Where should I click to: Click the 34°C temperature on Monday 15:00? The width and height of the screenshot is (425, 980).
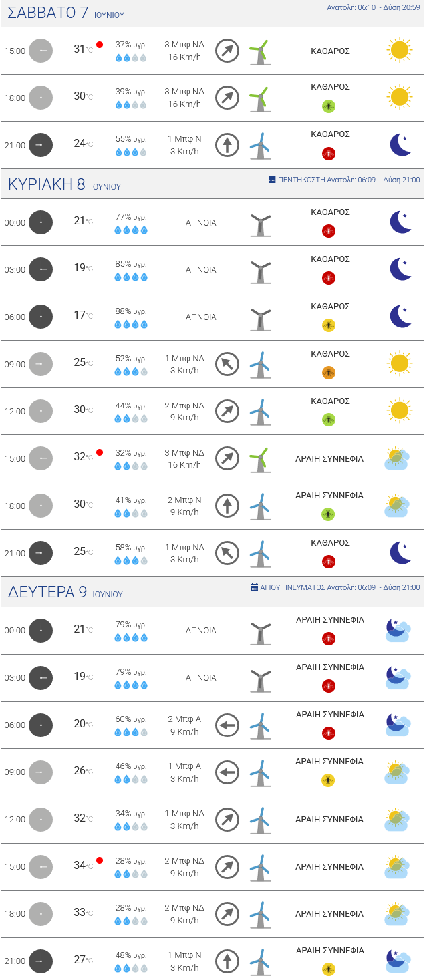pyautogui.click(x=82, y=866)
